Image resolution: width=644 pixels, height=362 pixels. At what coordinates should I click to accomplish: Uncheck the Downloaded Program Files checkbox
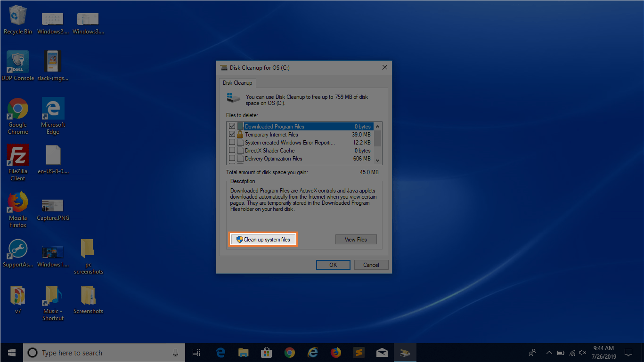[232, 127]
